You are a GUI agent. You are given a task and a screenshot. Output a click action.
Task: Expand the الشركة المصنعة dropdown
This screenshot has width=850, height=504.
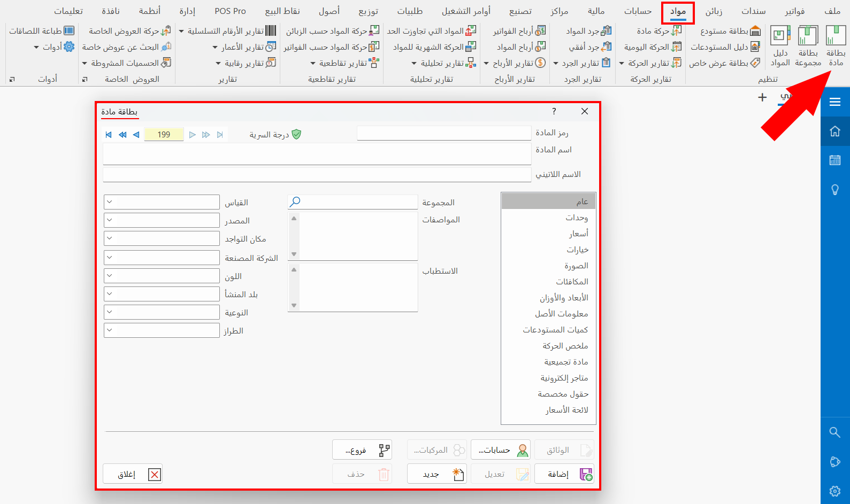(x=109, y=258)
